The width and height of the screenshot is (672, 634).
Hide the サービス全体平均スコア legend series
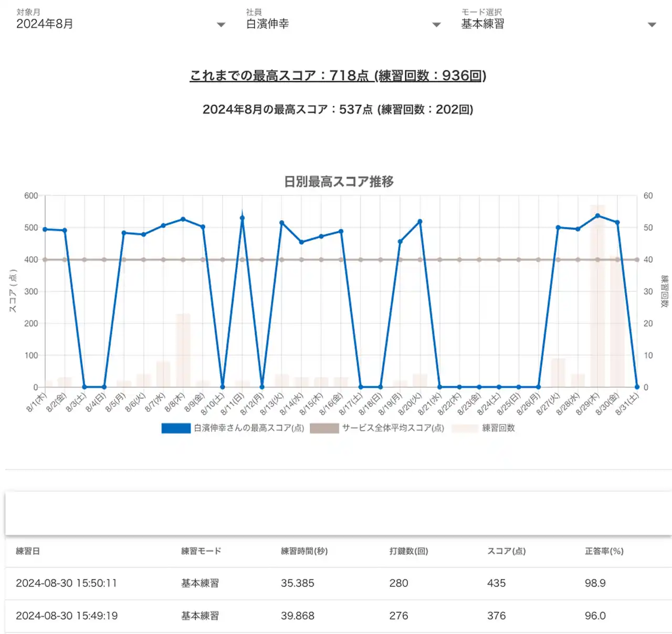point(377,428)
